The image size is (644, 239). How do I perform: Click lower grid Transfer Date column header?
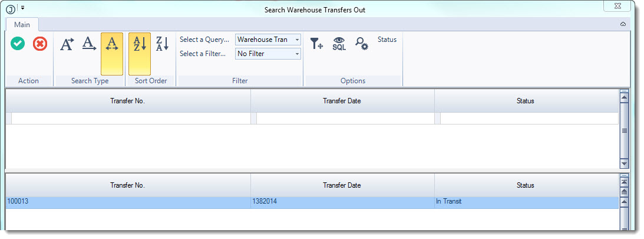(342, 185)
